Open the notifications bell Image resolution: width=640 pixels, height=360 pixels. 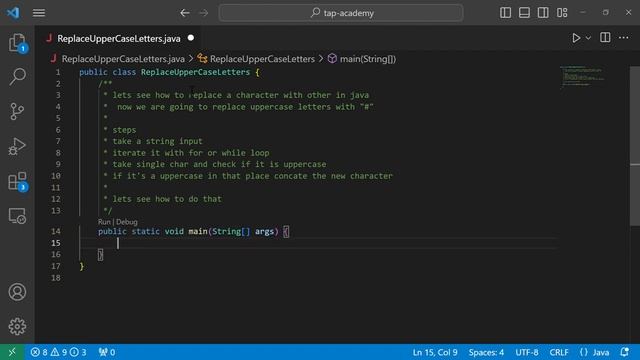(x=624, y=352)
